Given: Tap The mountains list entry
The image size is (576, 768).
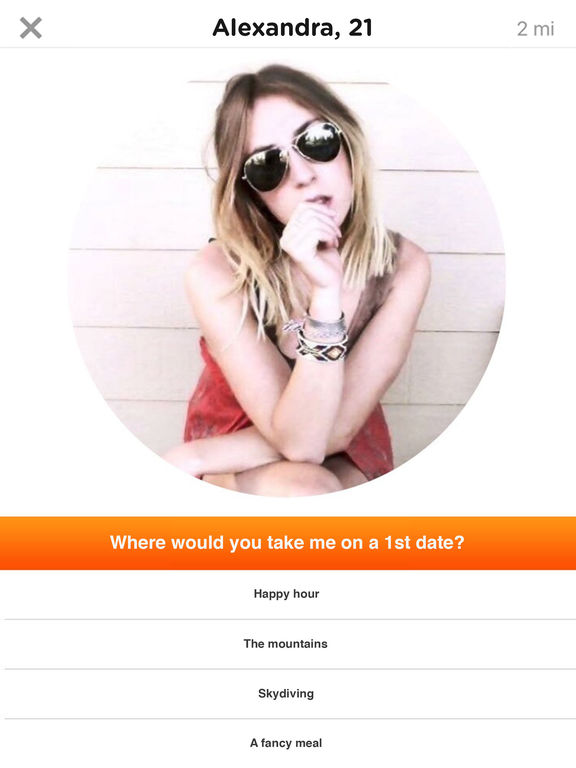Looking at the screenshot, I should (288, 644).
